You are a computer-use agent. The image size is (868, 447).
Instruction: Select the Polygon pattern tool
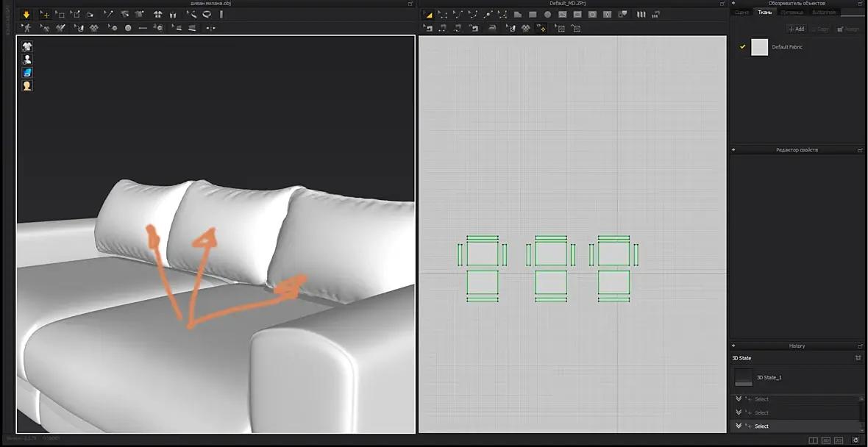point(518,15)
